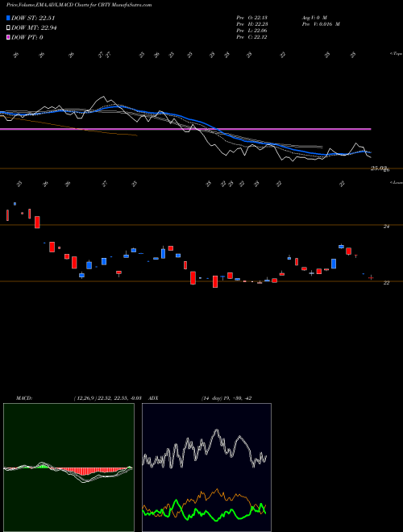Open the green MACD histogram panel
This screenshot has width=403, height=532.
click(69, 468)
